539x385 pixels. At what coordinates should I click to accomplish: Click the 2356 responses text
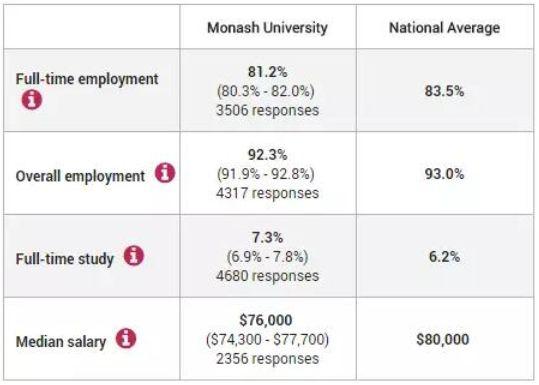click(267, 359)
